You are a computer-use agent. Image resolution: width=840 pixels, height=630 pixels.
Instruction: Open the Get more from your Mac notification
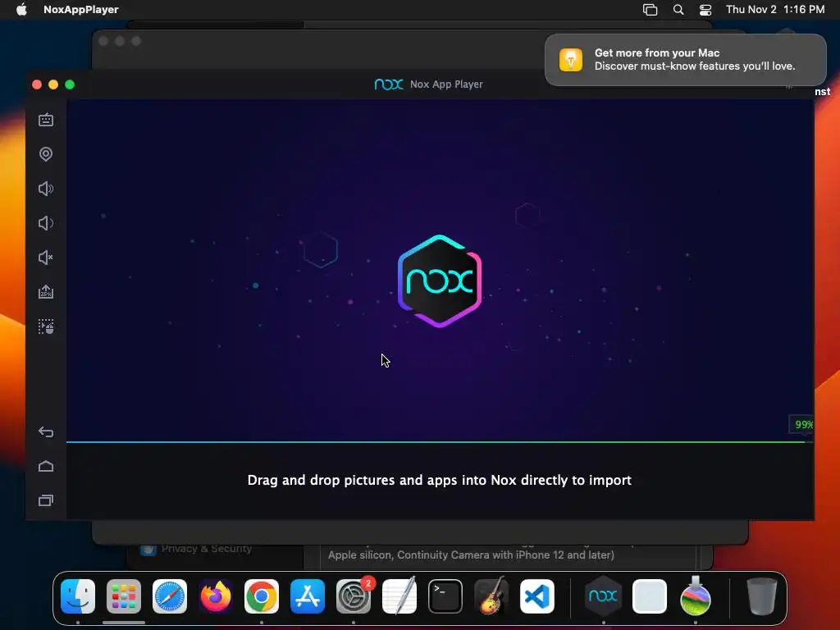(686, 59)
